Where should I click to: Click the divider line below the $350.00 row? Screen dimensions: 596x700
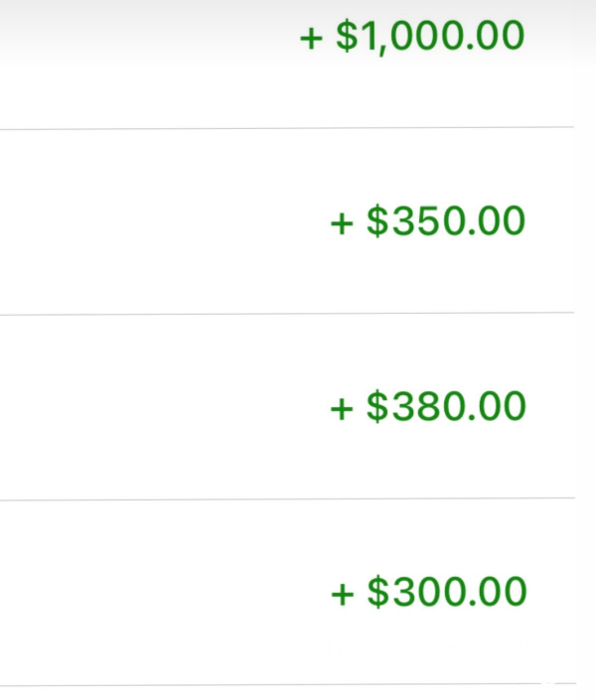[287, 314]
